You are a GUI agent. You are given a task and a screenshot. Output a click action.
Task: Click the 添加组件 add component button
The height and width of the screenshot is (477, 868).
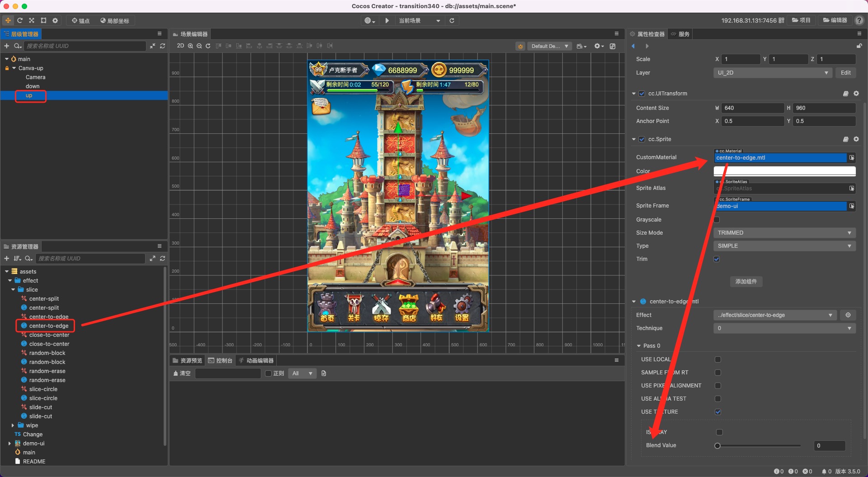pyautogui.click(x=746, y=282)
